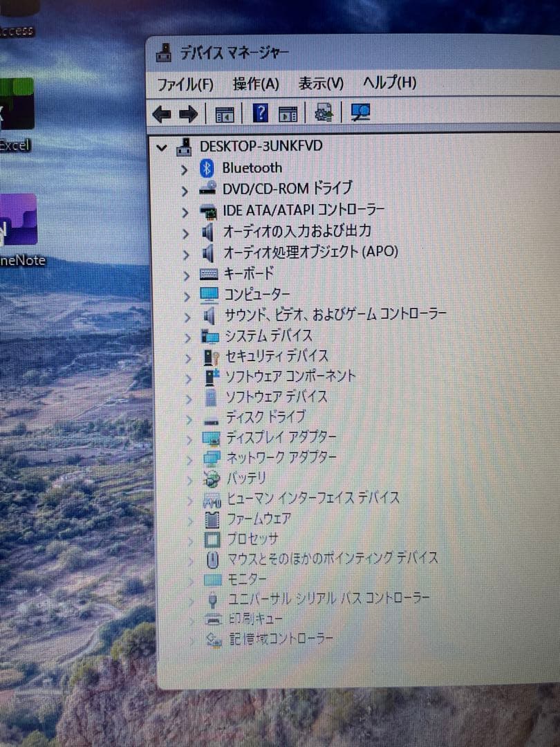The height and width of the screenshot is (747, 560).
Task: Click the バッテリ category icon
Action: 212,477
